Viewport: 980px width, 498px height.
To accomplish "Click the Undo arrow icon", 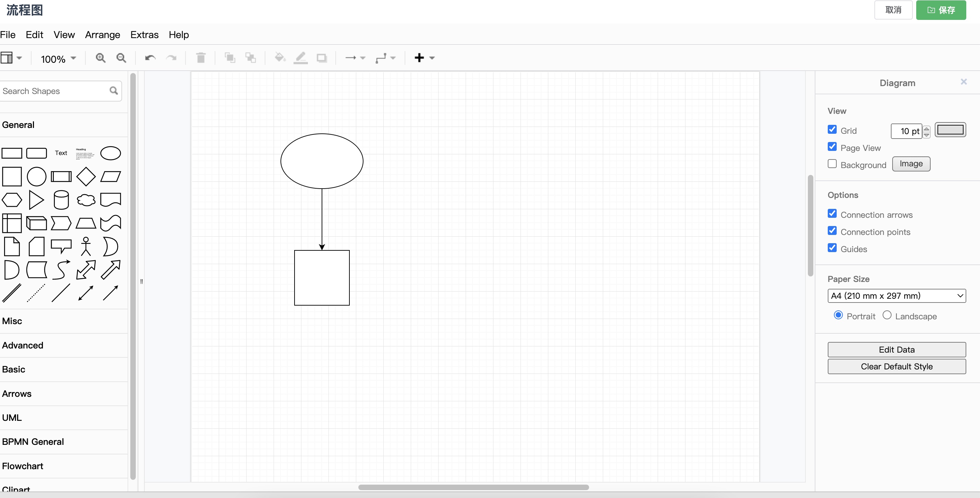I will click(x=150, y=58).
